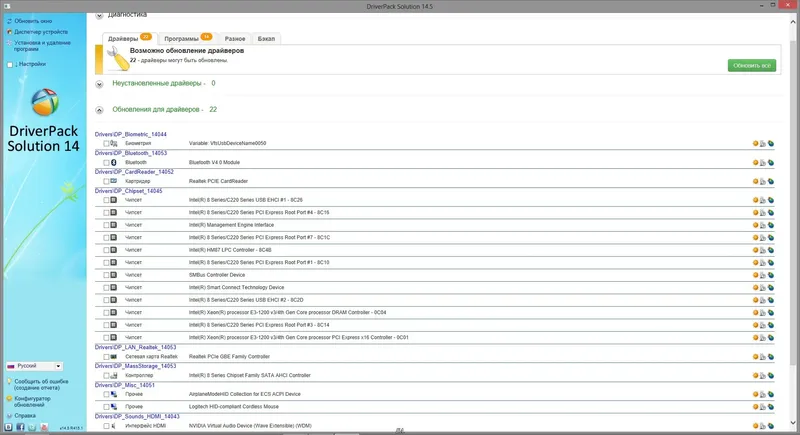This screenshot has height=435, width=800.
Task: Click the Неустановленные драйверы heading
Action: (x=157, y=83)
